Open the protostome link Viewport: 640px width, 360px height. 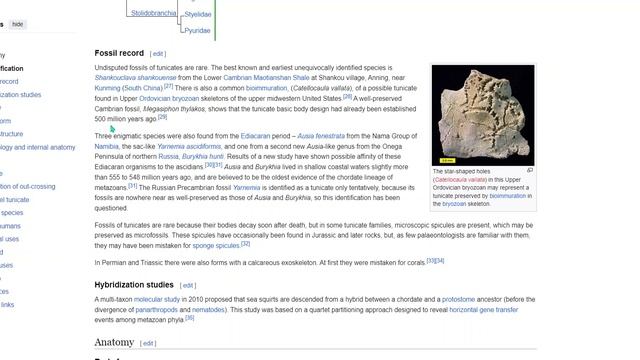click(458, 300)
